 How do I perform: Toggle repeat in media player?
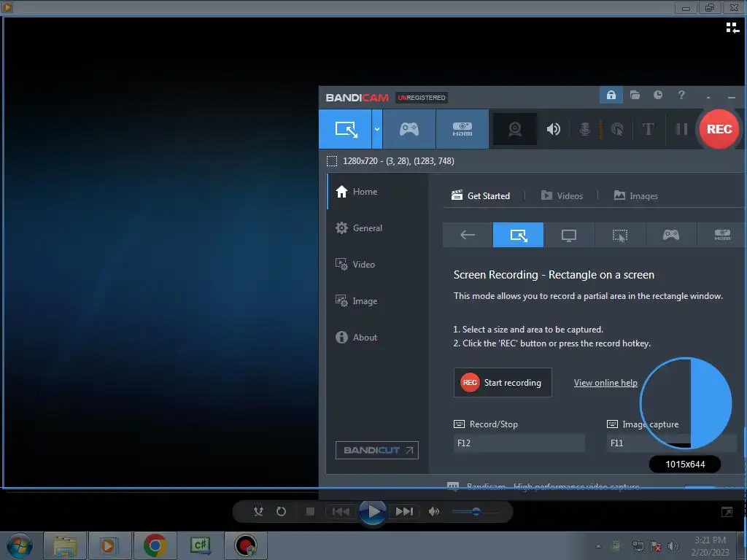point(281,511)
